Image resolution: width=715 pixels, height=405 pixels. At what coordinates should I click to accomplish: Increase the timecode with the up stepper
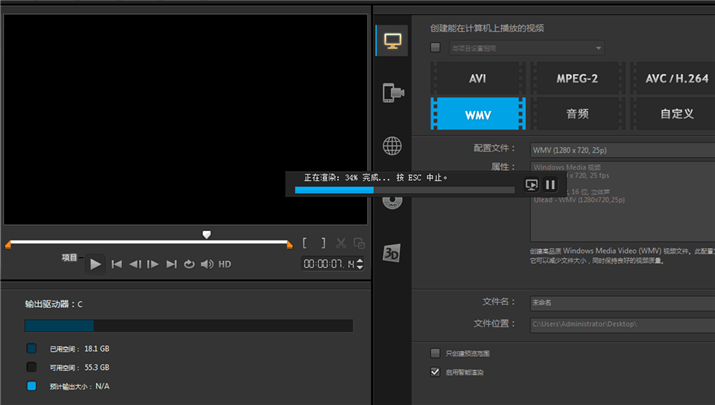(360, 261)
